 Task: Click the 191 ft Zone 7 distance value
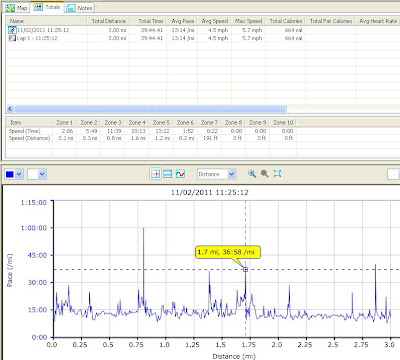(x=210, y=138)
